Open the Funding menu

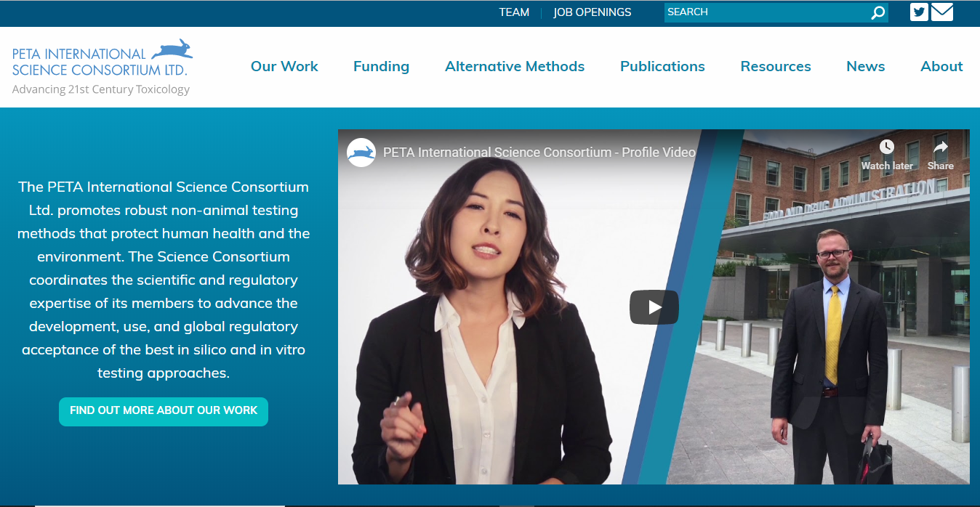pos(381,66)
